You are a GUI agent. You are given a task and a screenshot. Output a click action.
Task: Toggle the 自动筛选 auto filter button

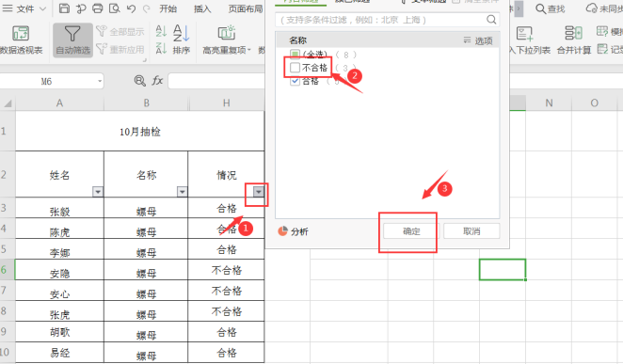(72, 40)
